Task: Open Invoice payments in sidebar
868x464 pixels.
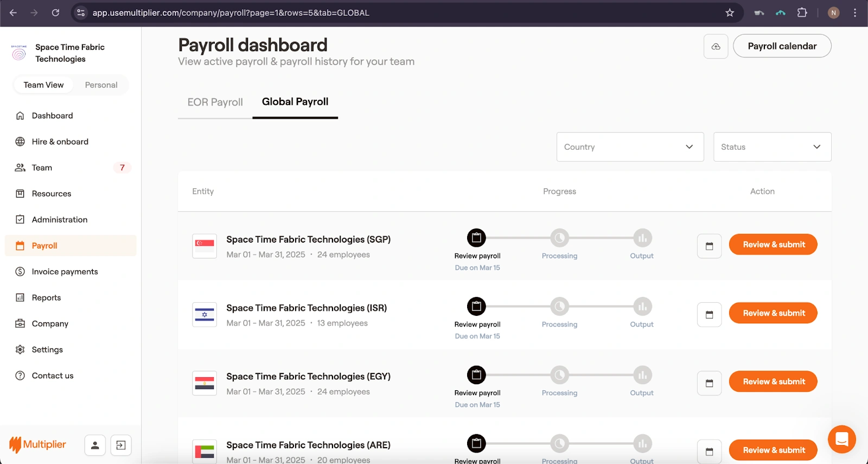Action: pyautogui.click(x=71, y=271)
